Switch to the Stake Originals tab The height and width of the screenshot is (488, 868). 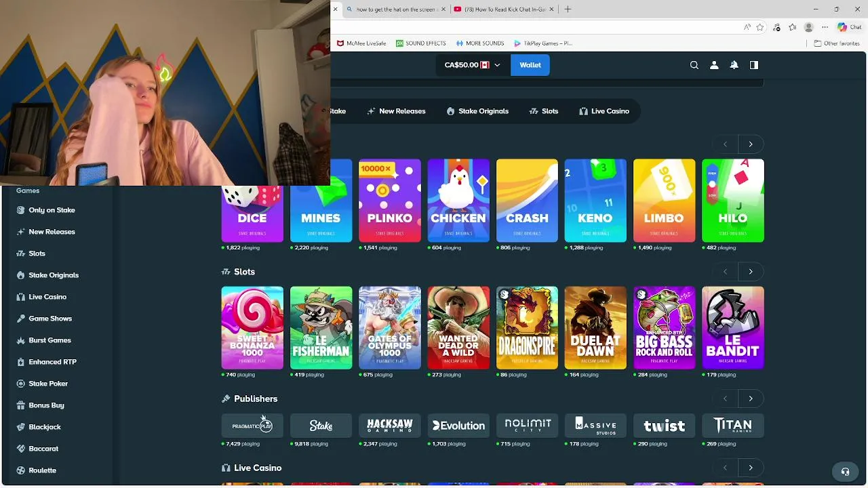coord(477,111)
